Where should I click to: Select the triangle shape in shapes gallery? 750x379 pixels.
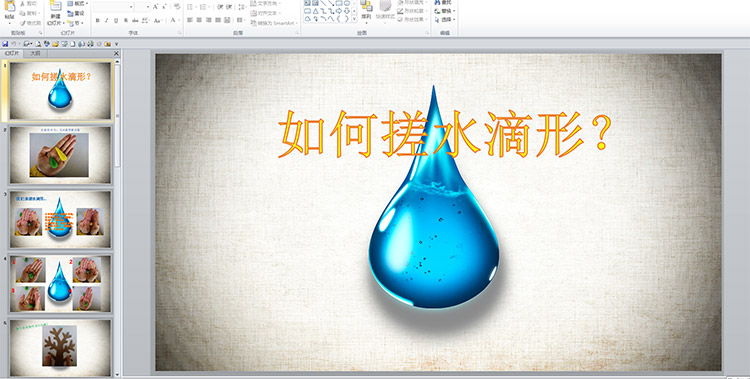pyautogui.click(x=315, y=11)
